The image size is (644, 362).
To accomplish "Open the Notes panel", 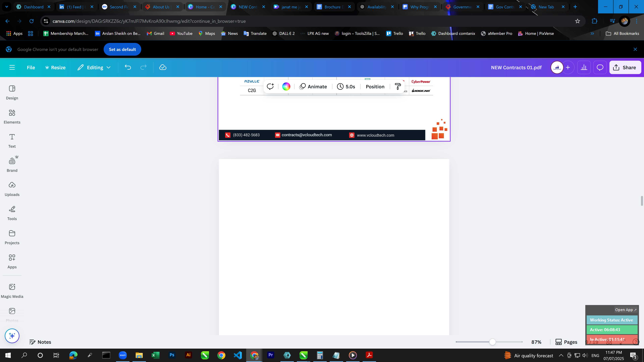I will [40, 342].
